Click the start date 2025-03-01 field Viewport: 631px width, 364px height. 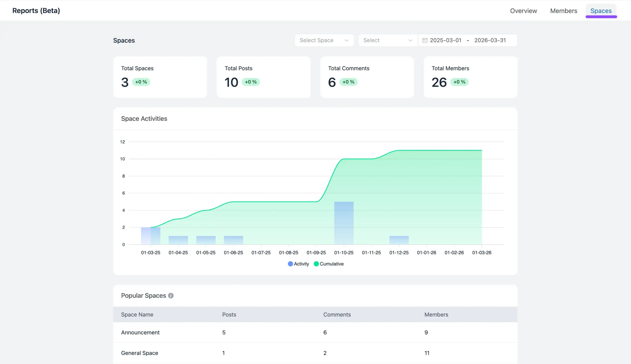[445, 40]
